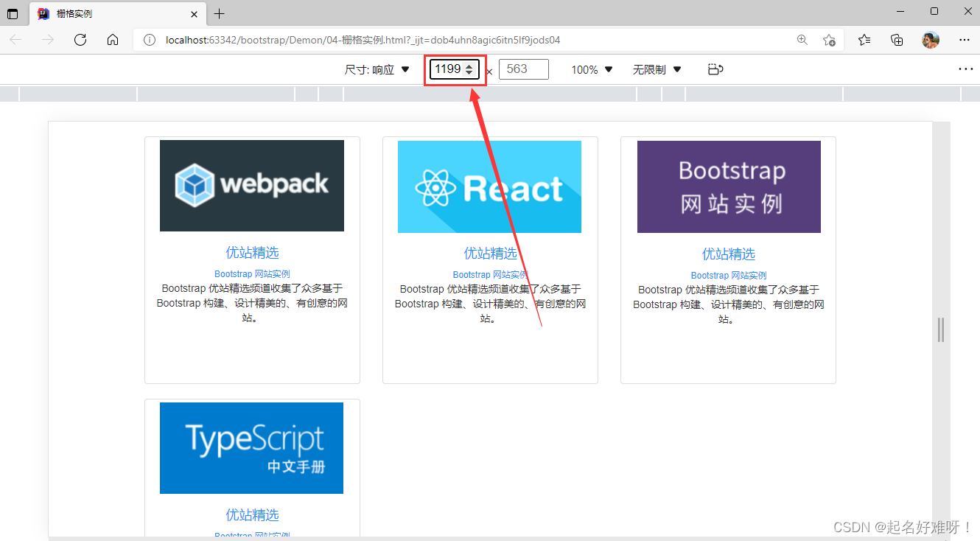Reload the page with refresh icon
The image size is (980, 541).
(x=80, y=40)
